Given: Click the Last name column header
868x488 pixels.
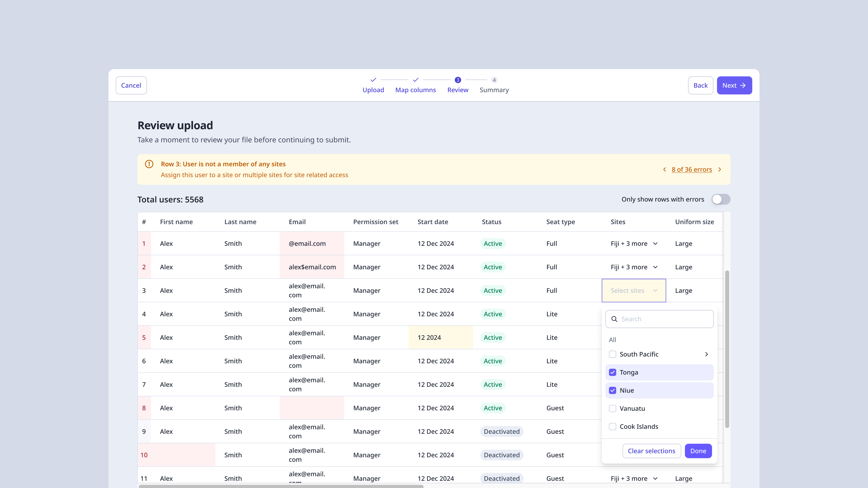Looking at the screenshot, I should click(240, 222).
